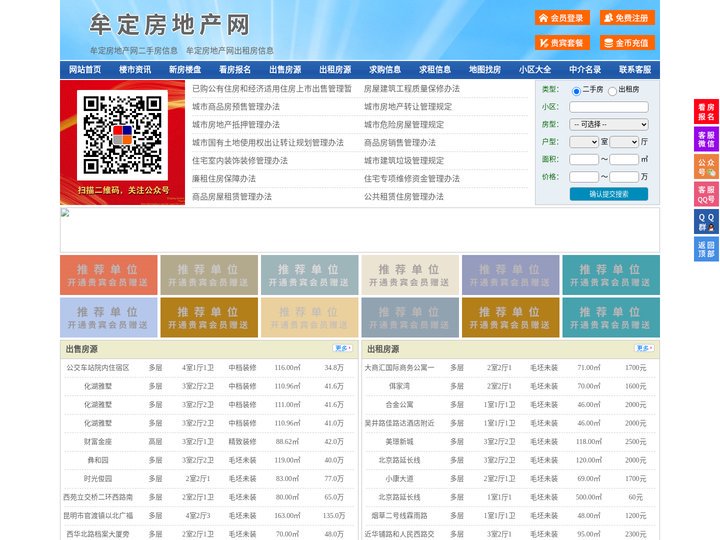This screenshot has width=720, height=540.
Task: Click the 牟定房地产网 site logo title
Action: pos(169,25)
